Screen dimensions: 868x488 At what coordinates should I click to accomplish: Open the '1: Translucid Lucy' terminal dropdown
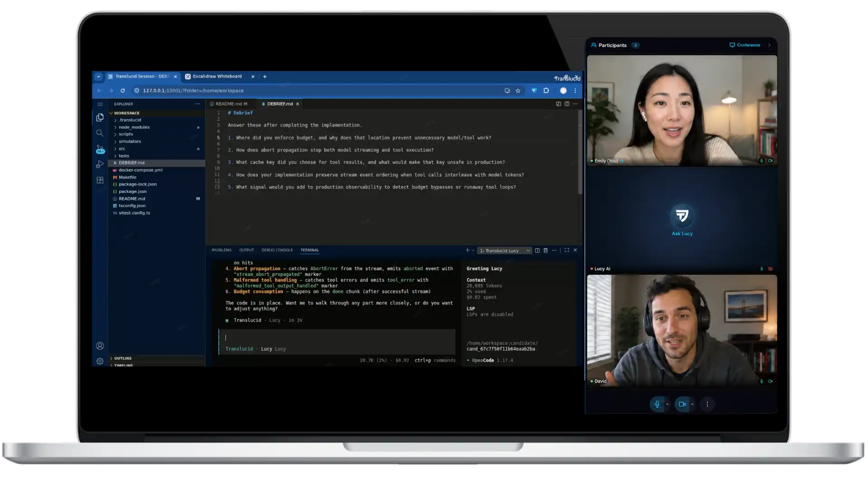(505, 251)
